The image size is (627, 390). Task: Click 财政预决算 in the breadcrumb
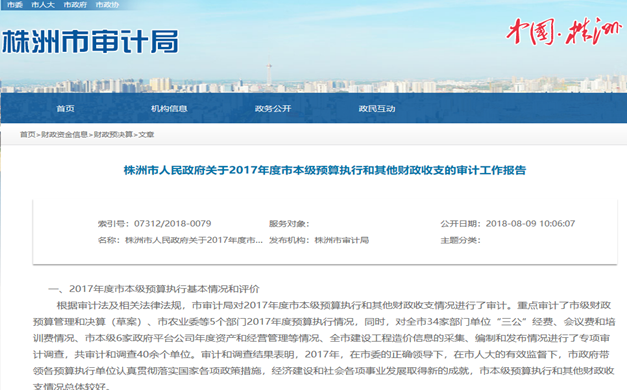(113, 134)
